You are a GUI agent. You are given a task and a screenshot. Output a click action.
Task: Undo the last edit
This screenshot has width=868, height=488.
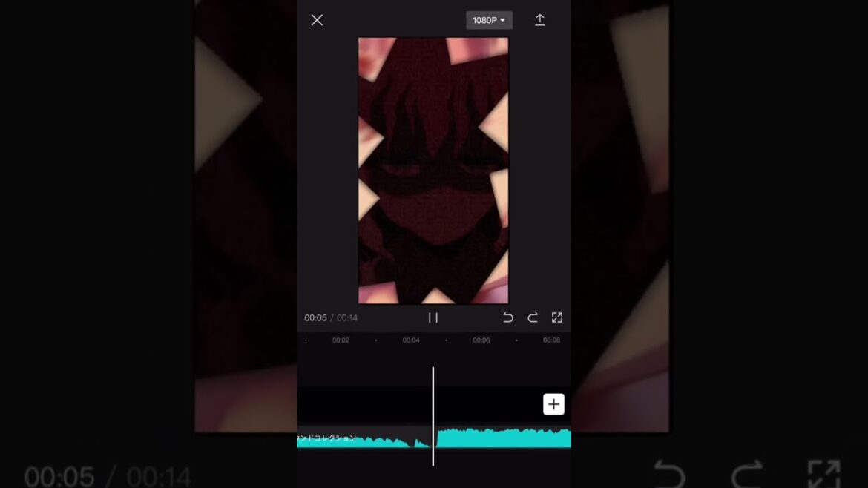[508, 317]
